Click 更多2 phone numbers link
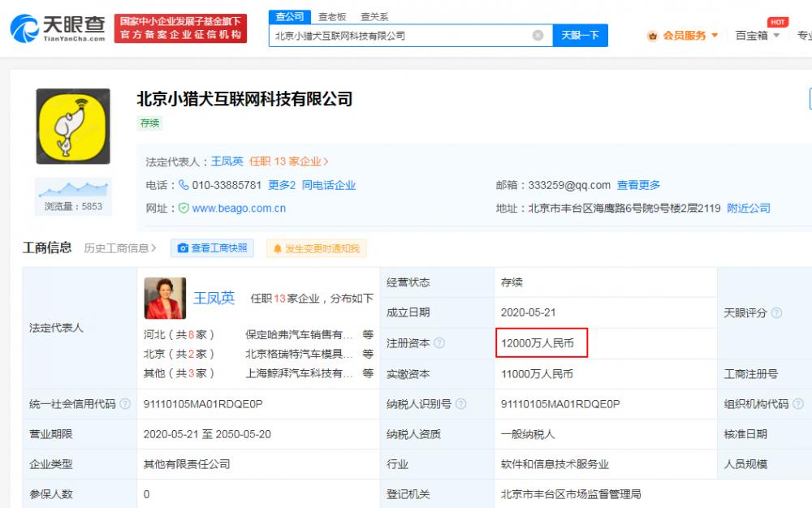The height and width of the screenshot is (508, 812). pyautogui.click(x=282, y=185)
